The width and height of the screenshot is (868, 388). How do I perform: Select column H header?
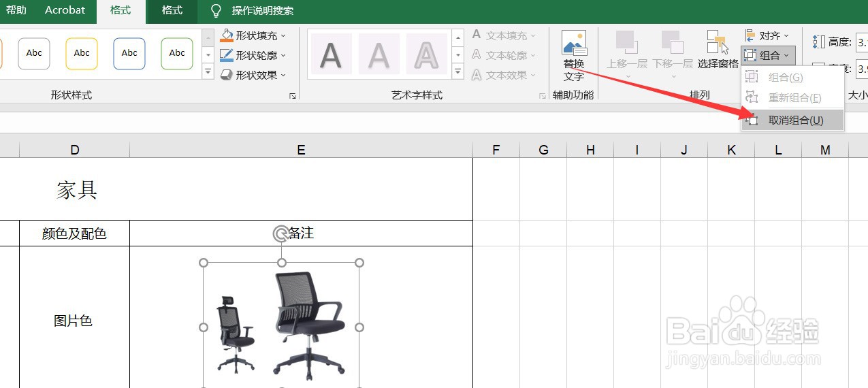[590, 150]
